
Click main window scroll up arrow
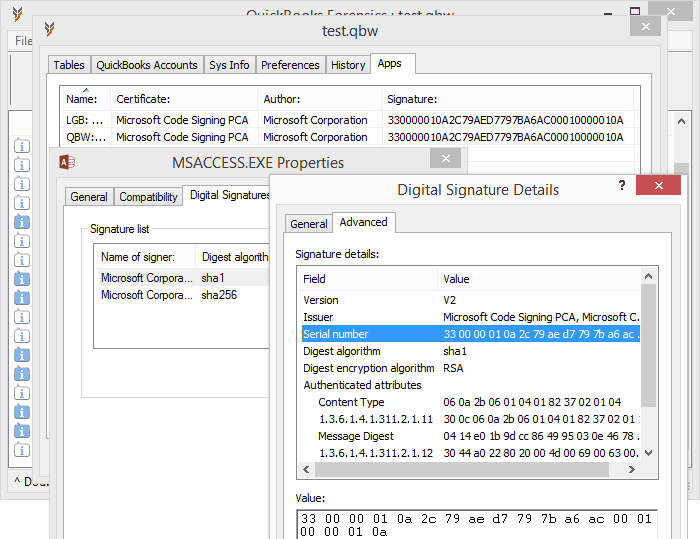click(681, 121)
